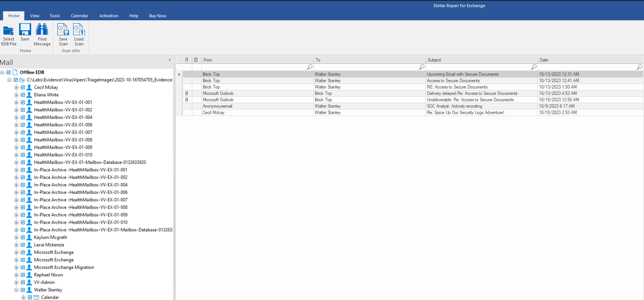Toggle HealthMailbox-VV-EX-01-001 checkbox
Screen dimensions: 644x300
[23, 102]
